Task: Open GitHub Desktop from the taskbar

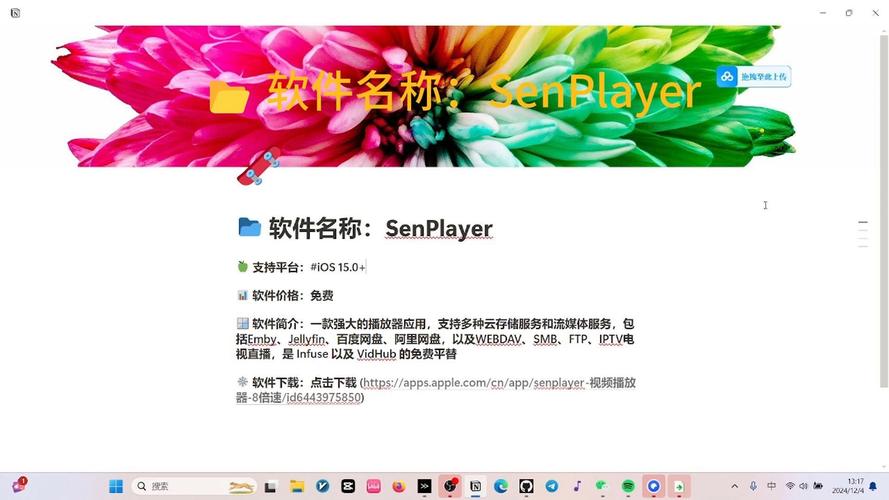Action: [x=526, y=486]
